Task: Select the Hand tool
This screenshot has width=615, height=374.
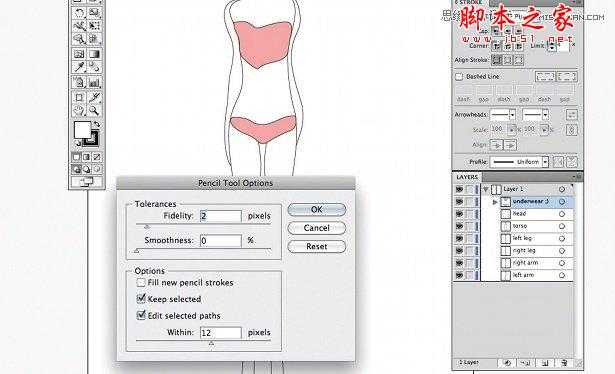Action: point(79,111)
